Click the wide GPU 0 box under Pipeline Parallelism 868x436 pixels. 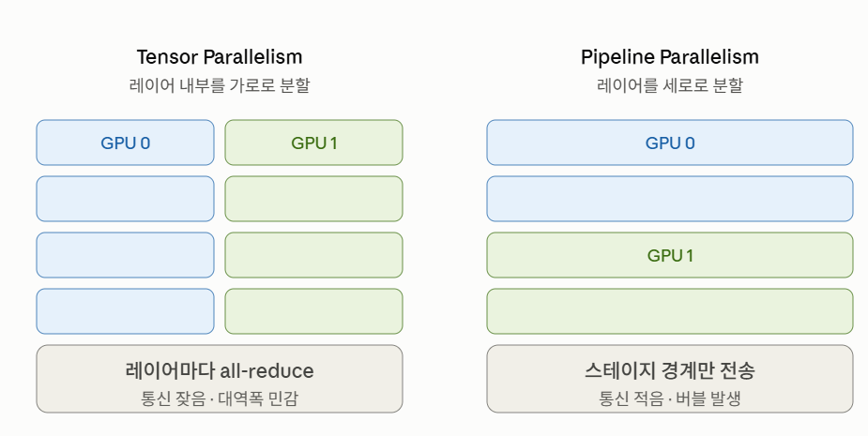(x=670, y=143)
